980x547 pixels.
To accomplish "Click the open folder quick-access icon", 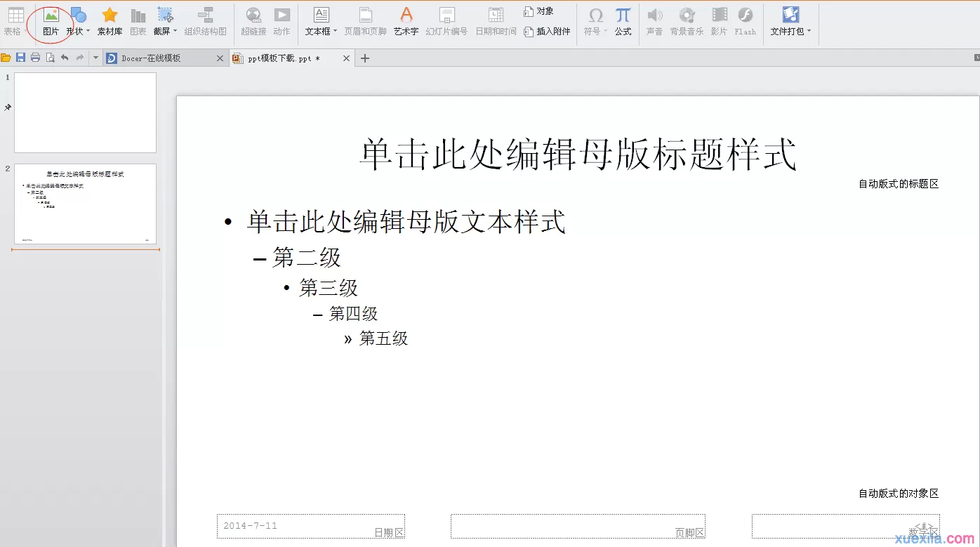I will pos(6,58).
